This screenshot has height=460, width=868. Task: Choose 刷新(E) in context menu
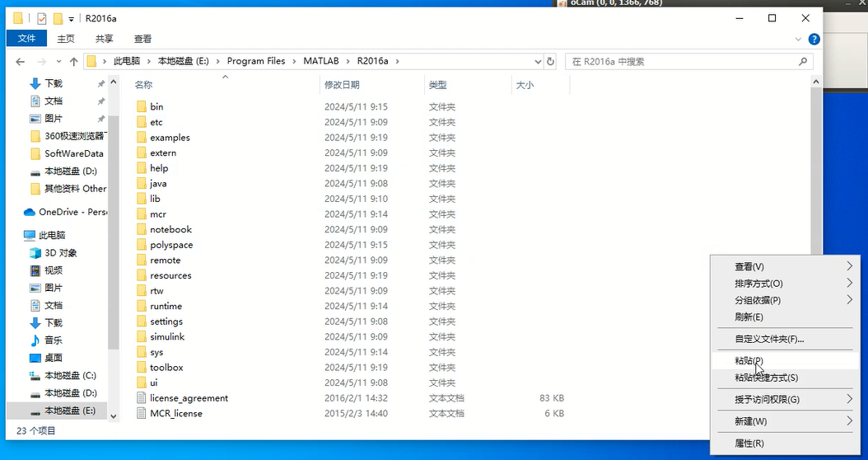[x=785, y=317]
